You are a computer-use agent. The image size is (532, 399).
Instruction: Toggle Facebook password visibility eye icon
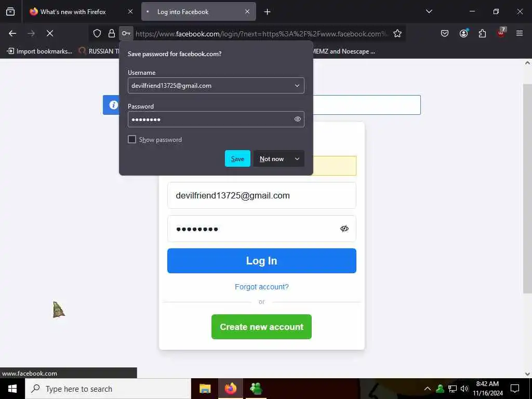(344, 229)
